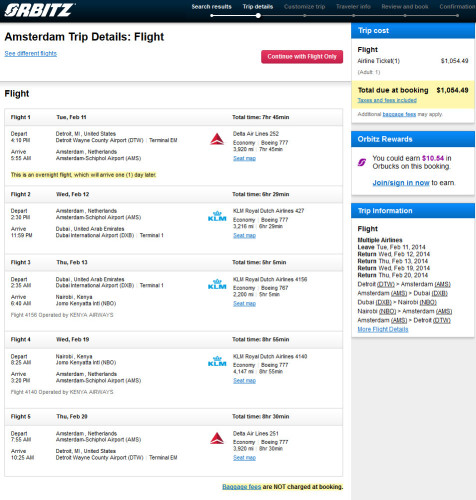Click baggage fees link under Trip cost
Screen dimensions: 476x500
point(399,114)
